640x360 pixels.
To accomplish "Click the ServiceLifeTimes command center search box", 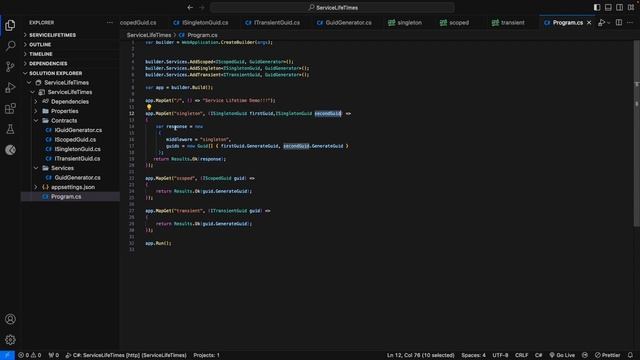I will (332, 7).
